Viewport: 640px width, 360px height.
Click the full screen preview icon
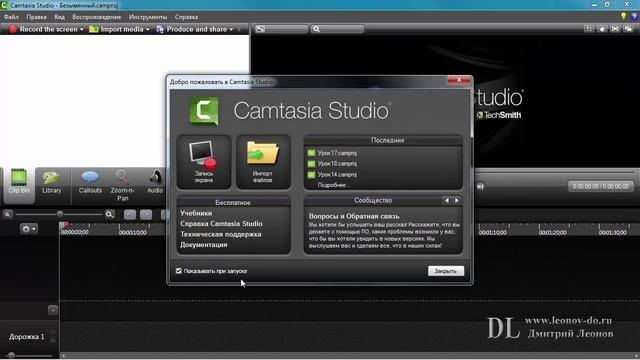615,29
